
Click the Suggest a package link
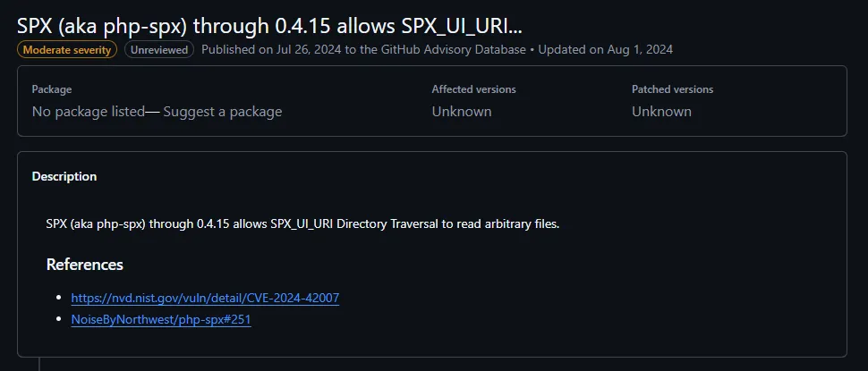223,112
